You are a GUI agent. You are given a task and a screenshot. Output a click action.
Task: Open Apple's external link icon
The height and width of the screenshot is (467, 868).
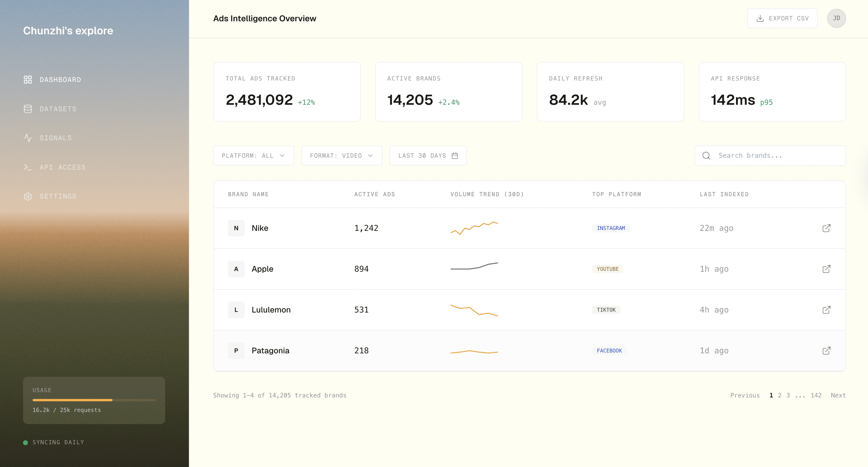[826, 269]
